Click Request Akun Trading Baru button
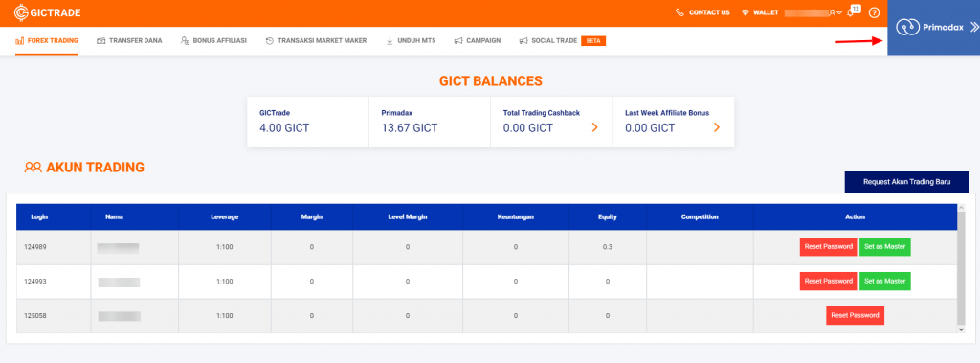 [907, 182]
